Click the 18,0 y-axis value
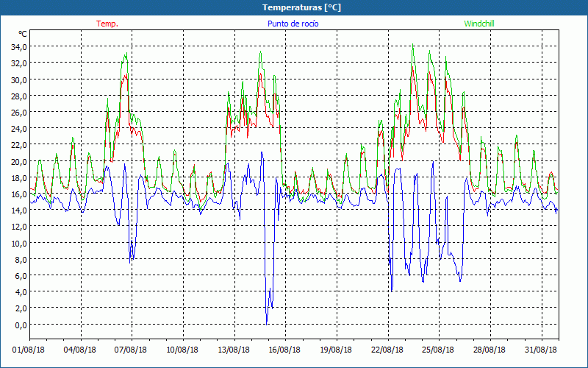This screenshot has width=588, height=368. [21, 177]
